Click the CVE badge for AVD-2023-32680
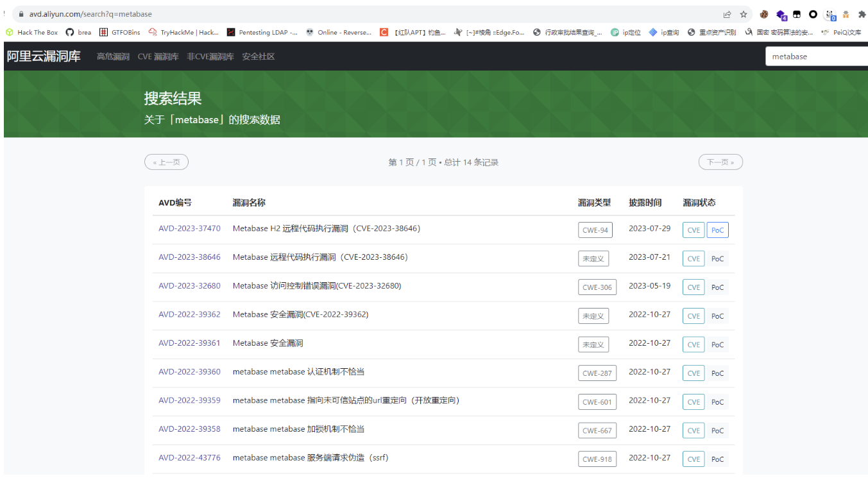Screen dimensions: 868x483 pyautogui.click(x=694, y=287)
